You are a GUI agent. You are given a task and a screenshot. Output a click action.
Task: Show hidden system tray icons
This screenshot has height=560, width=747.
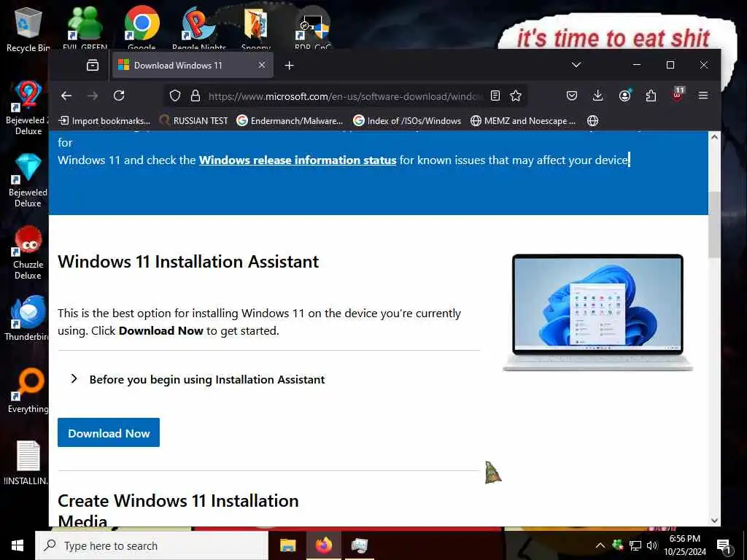(x=600, y=545)
